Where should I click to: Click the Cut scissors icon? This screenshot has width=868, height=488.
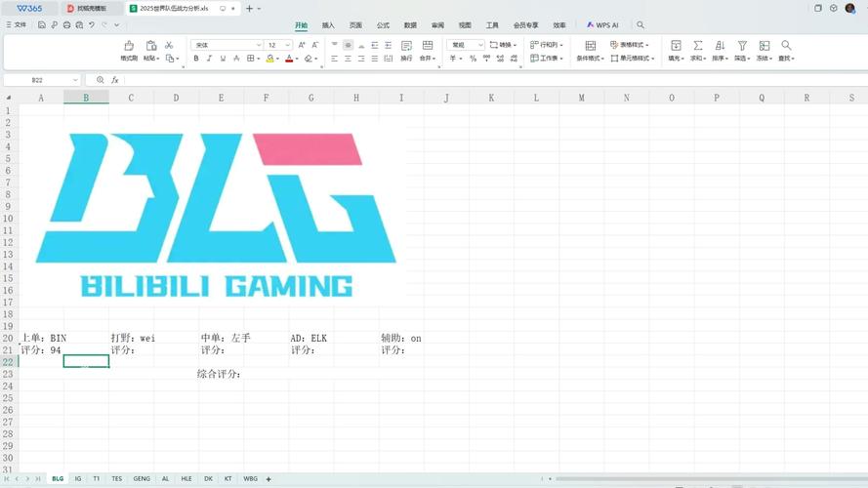(x=169, y=45)
